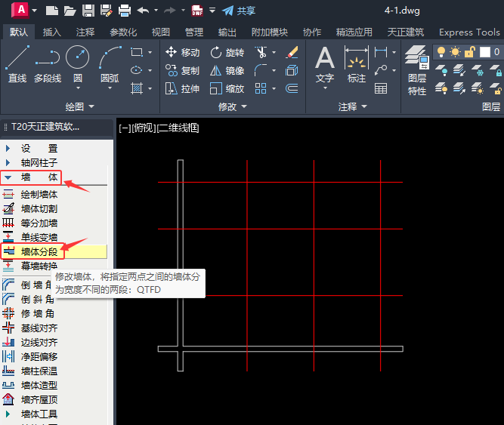Open the application menu dropdown arrow
This screenshot has height=425, width=504.
[34, 11]
